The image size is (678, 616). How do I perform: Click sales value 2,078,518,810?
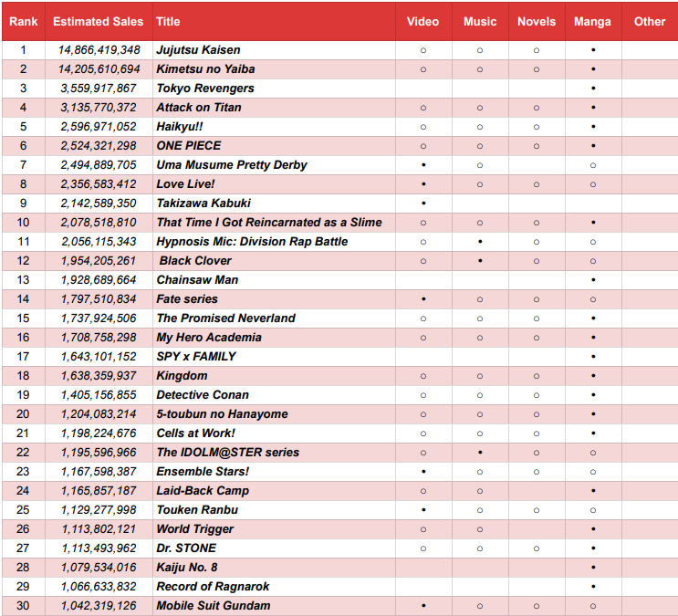(x=99, y=223)
